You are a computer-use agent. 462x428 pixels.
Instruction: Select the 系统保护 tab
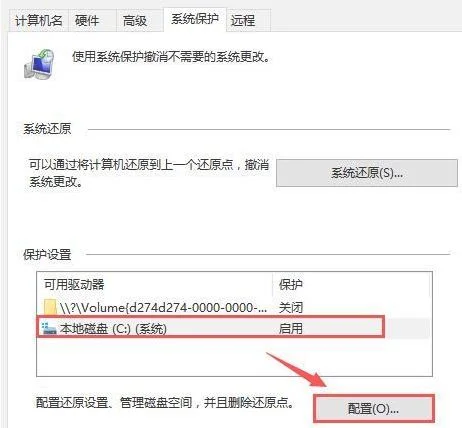(x=195, y=19)
